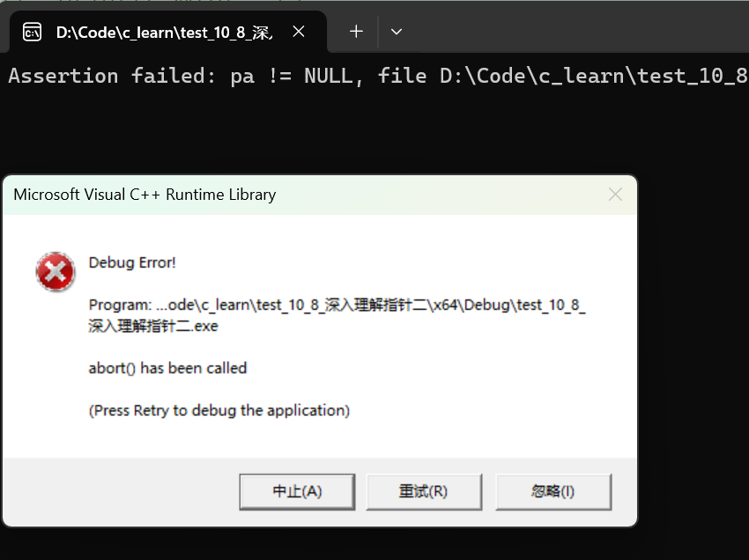The image size is (749, 560).
Task: Open a new terminal tab with plus
Action: pyautogui.click(x=356, y=32)
